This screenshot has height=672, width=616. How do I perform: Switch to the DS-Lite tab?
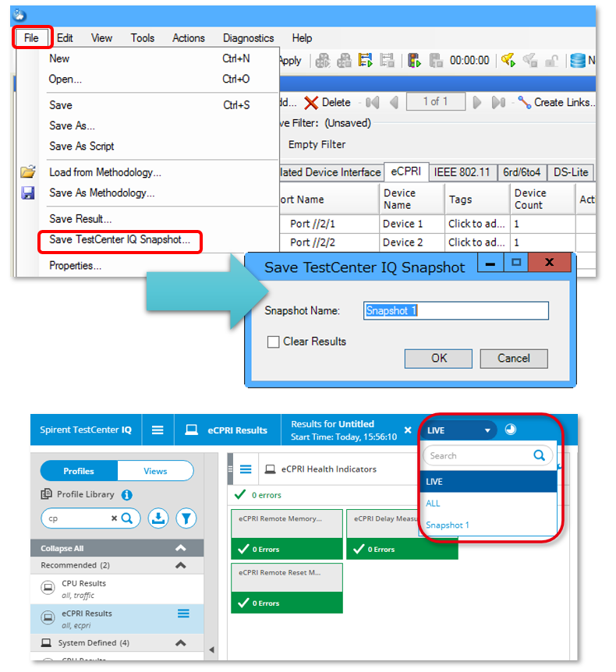[571, 172]
